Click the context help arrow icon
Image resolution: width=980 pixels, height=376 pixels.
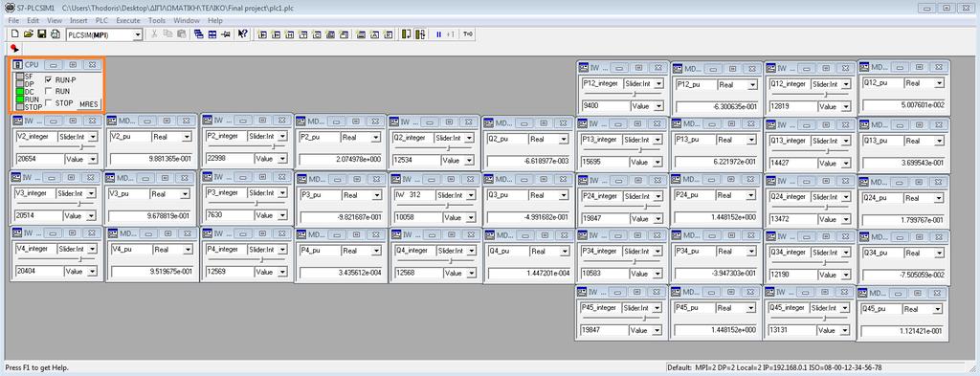[x=242, y=34]
